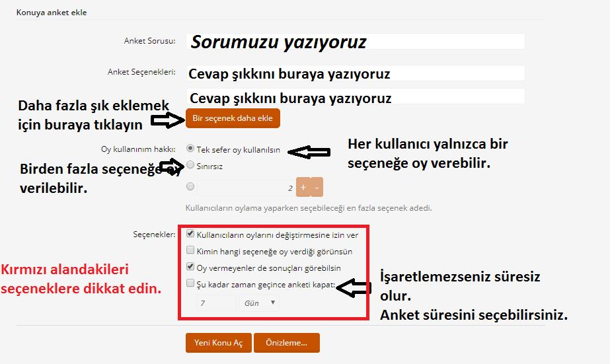Click the first Anket Seçenekleri answer field
Screen dimensions: 610x364
[355, 73]
